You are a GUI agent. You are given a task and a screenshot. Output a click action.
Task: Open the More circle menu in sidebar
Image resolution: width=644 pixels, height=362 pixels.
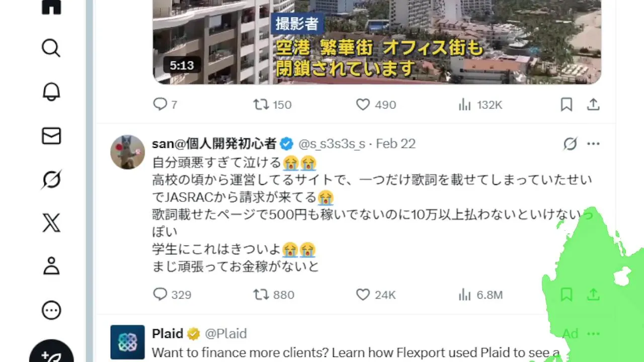[x=51, y=310]
